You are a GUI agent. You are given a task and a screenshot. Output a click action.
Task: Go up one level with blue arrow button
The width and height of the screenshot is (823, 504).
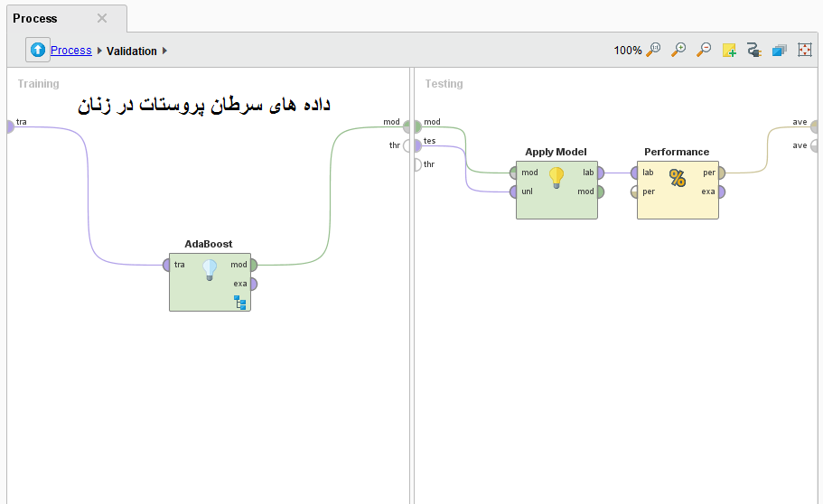coord(38,51)
